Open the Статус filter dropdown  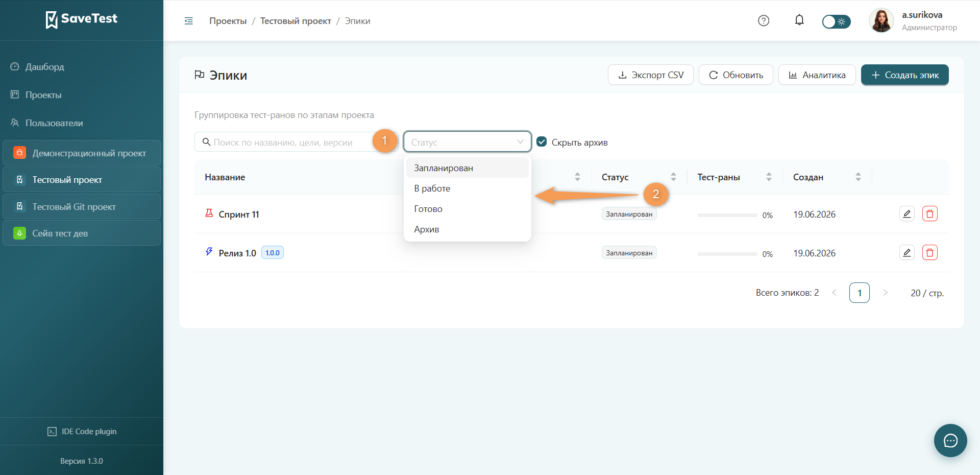coord(468,142)
